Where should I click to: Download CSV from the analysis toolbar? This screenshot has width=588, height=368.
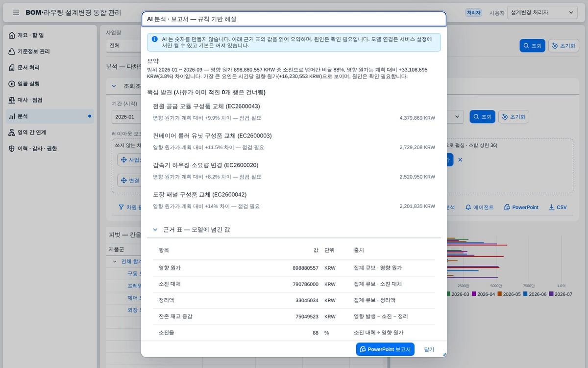pos(558,208)
